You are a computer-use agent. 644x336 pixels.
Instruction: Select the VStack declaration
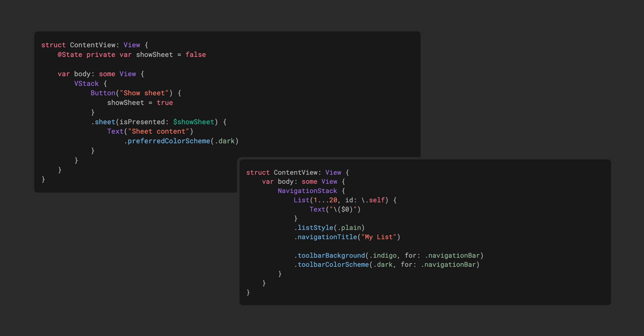(x=86, y=83)
